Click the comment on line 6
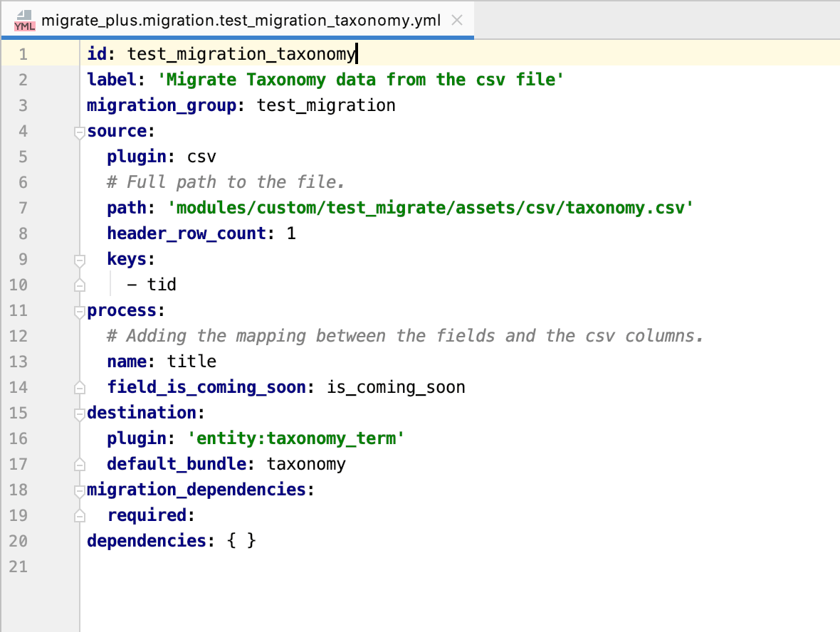Viewport: 840px width, 632px height. click(x=225, y=181)
